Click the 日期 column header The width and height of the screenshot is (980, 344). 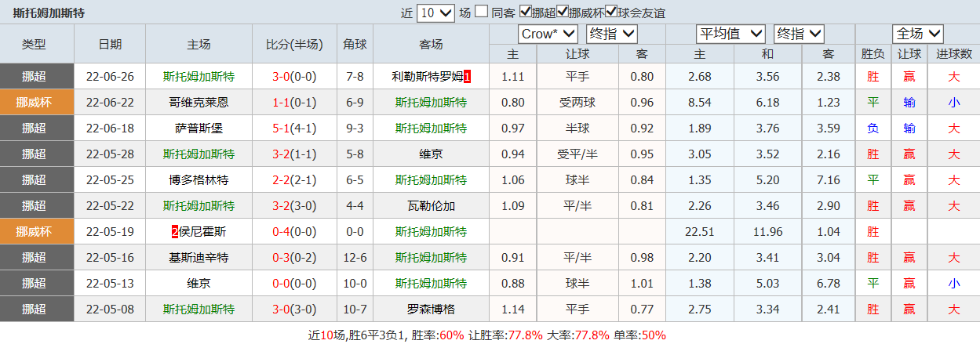pyautogui.click(x=110, y=44)
